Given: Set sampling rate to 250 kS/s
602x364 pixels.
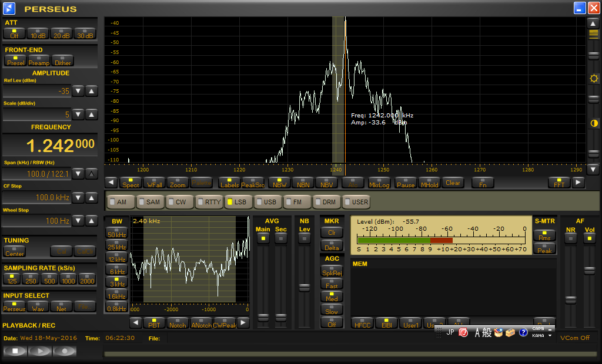Looking at the screenshot, I should tap(31, 279).
